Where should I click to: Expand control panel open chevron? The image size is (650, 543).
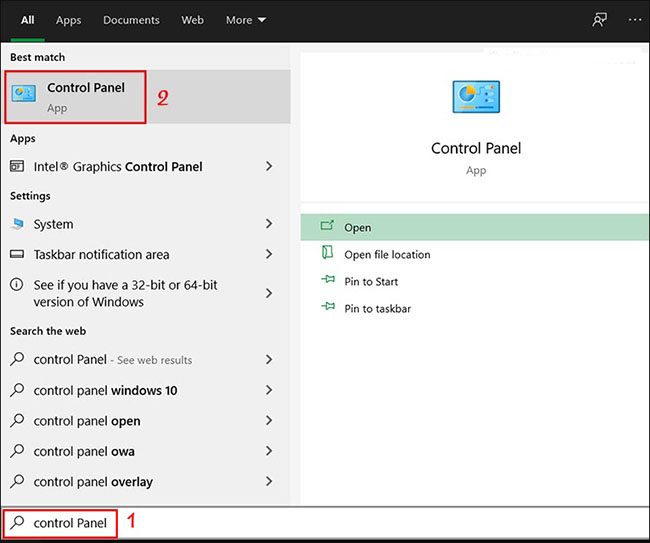tap(269, 420)
